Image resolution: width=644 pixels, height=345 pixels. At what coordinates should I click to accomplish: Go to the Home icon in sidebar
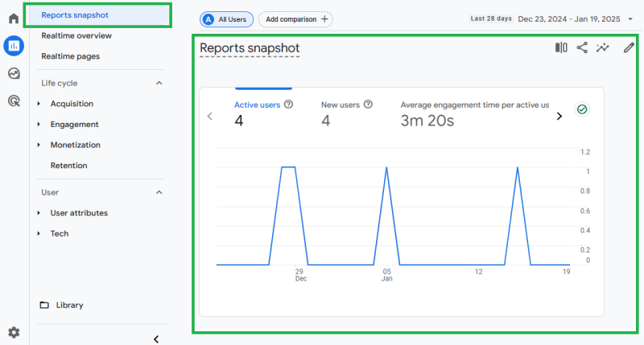click(x=14, y=18)
